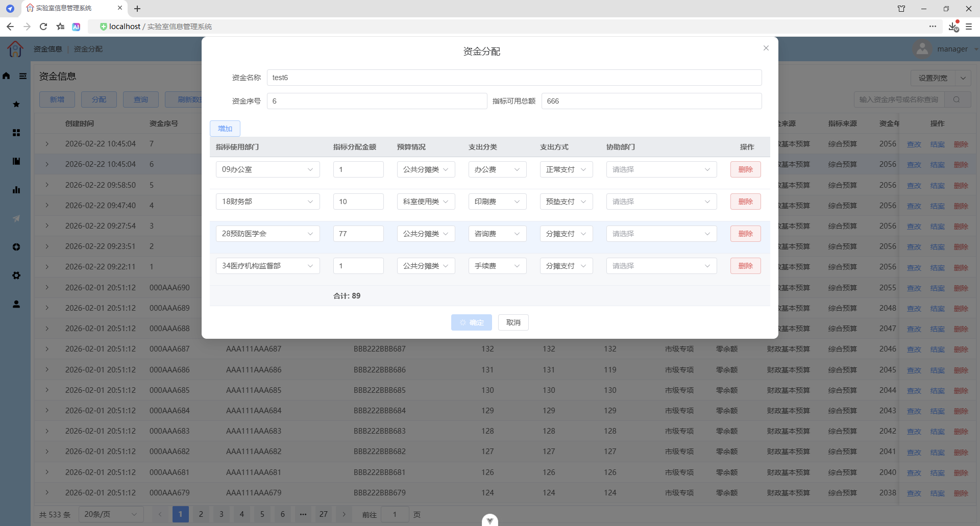The height and width of the screenshot is (526, 980).
Task: Go back using browser back arrow
Action: [10, 27]
